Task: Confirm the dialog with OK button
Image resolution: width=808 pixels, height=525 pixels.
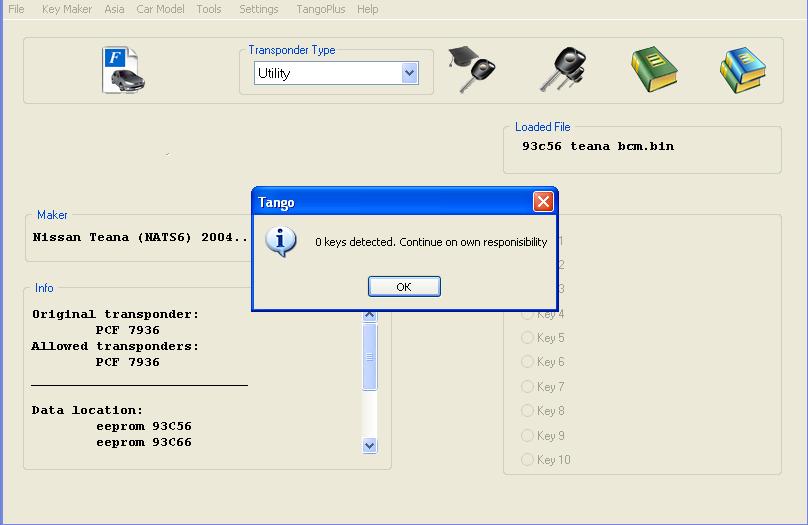Action: coord(404,286)
